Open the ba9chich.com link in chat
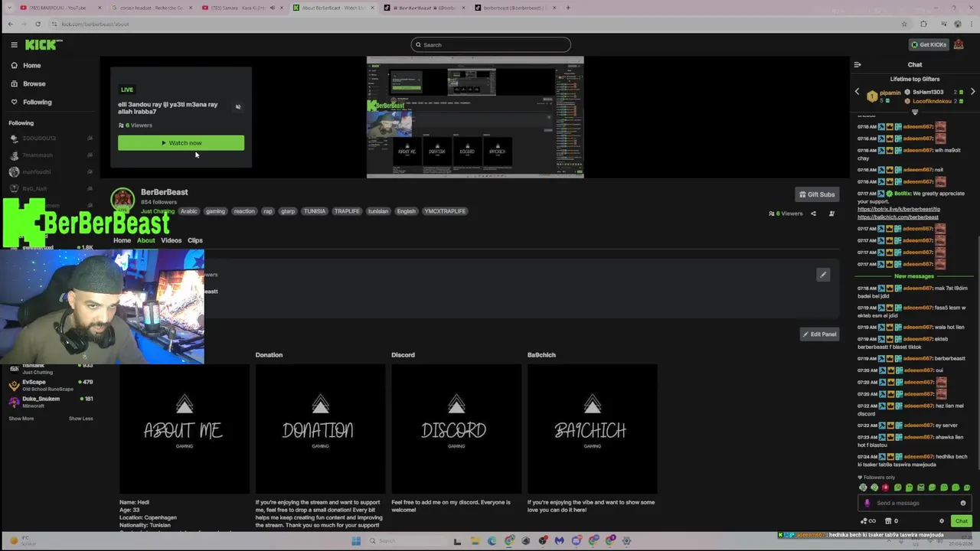The height and width of the screenshot is (551, 980). point(898,217)
